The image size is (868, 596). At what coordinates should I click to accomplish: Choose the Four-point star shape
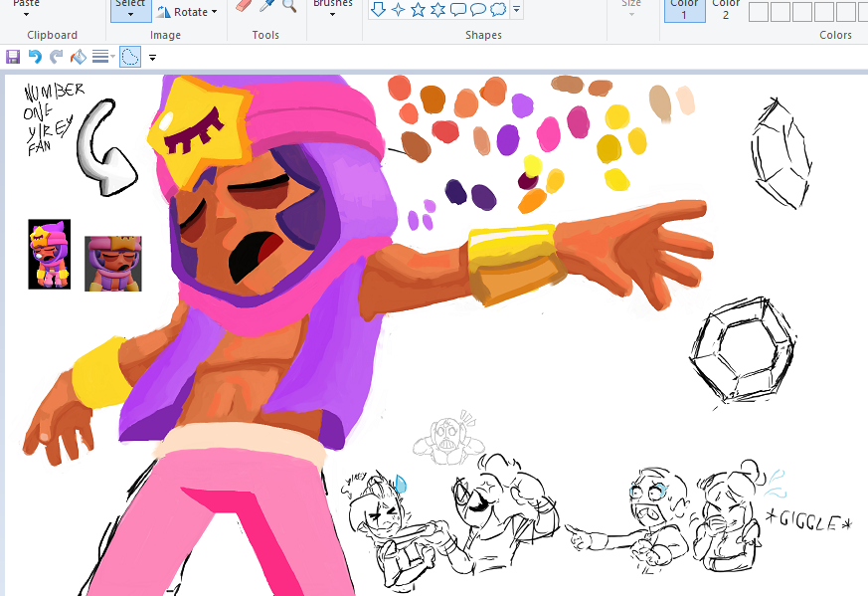point(398,9)
